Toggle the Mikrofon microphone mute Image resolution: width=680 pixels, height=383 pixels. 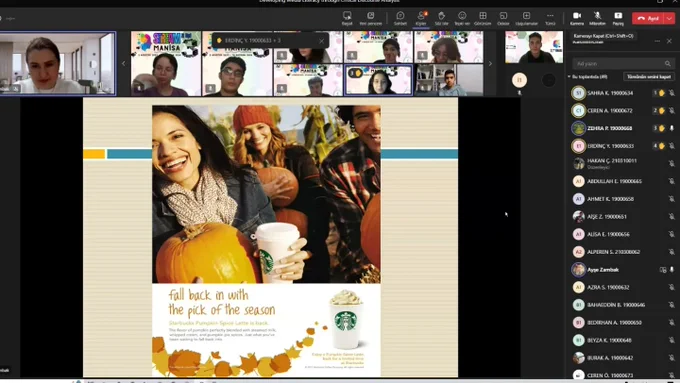click(597, 18)
